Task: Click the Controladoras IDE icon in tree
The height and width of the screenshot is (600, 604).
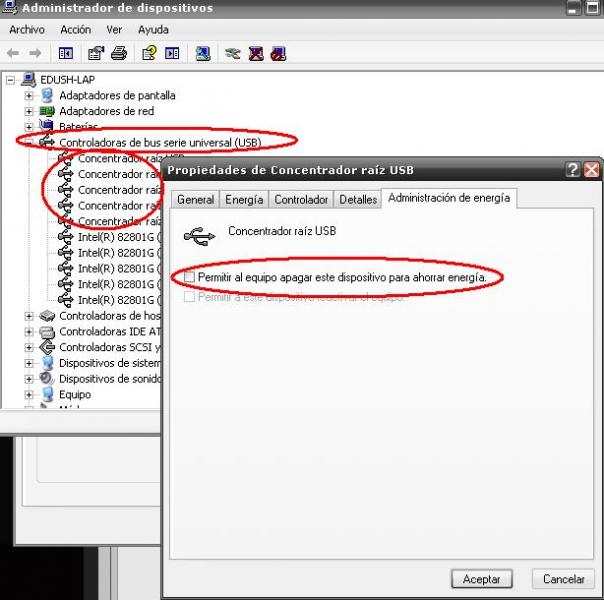Action: [x=47, y=331]
